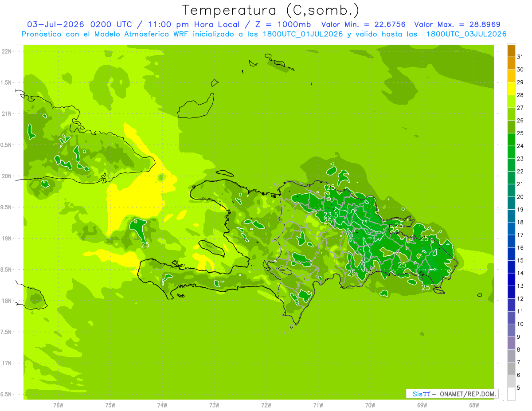
Task: Click the colorbar value label '12'
Action: (520, 298)
